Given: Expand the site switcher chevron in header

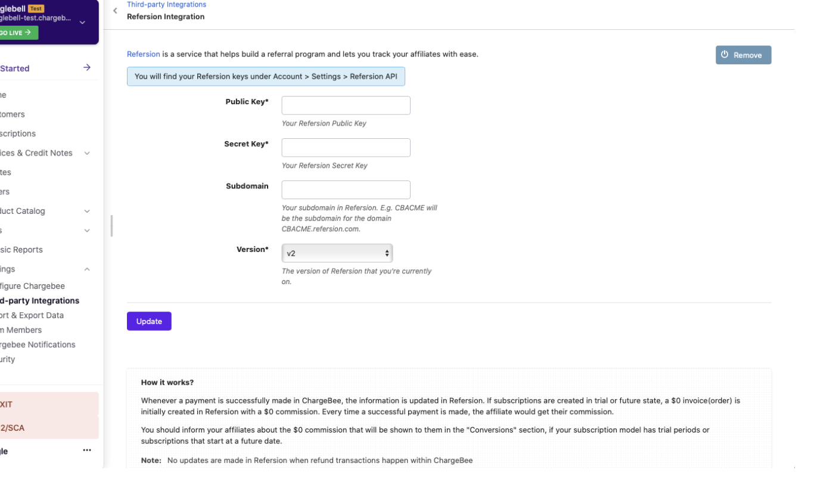Looking at the screenshot, I should tap(82, 23).
